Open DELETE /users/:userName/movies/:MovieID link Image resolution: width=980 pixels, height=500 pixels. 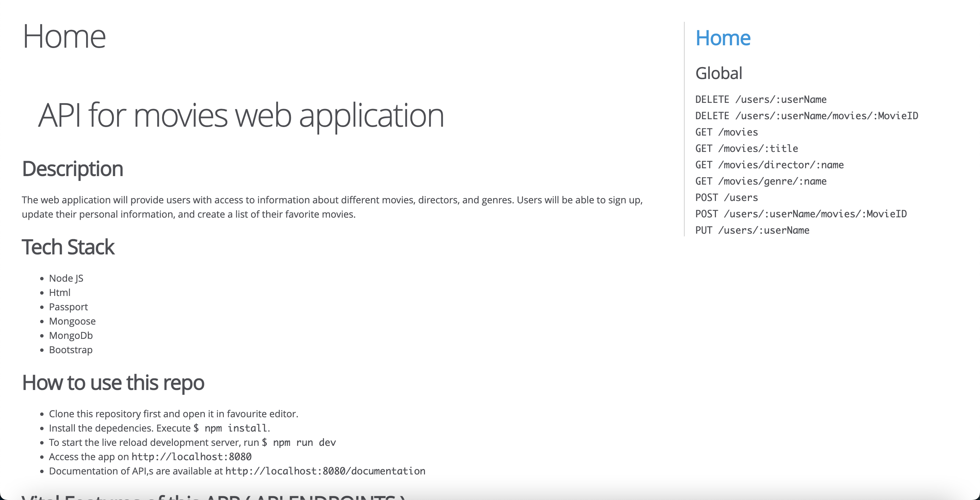click(x=806, y=116)
